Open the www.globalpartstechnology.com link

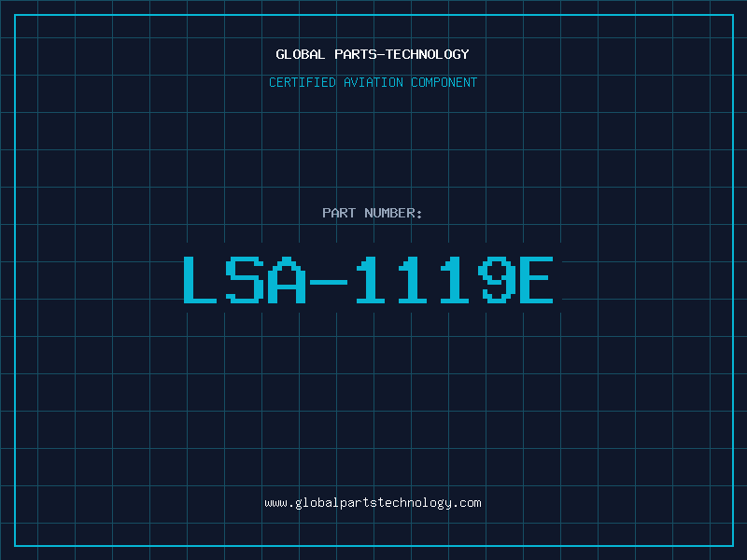[x=373, y=503]
